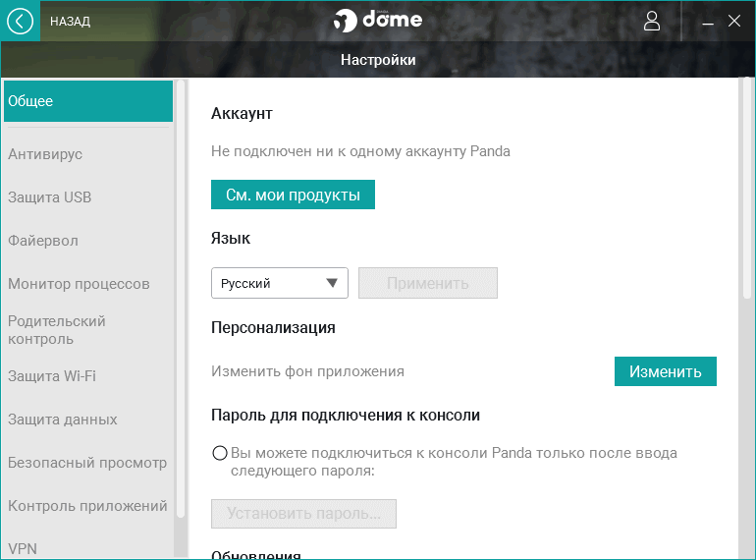The width and height of the screenshot is (756, 560).
Task: Click the Язык heading
Action: (231, 239)
